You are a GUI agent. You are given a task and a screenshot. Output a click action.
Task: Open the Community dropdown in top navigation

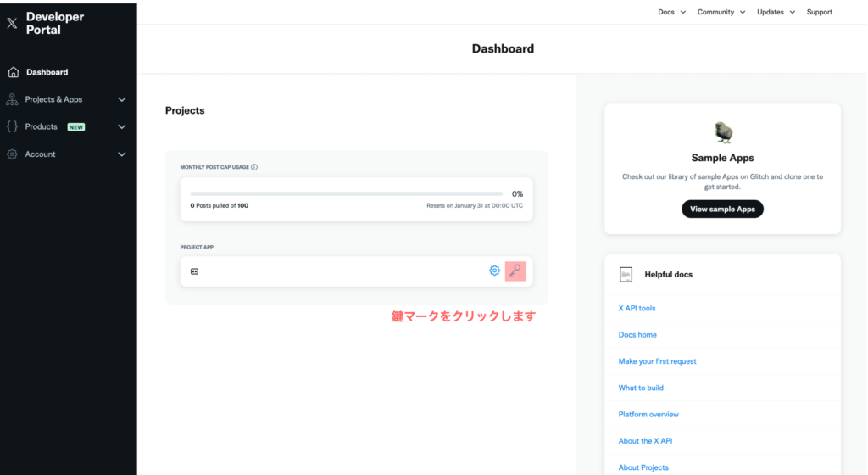721,12
